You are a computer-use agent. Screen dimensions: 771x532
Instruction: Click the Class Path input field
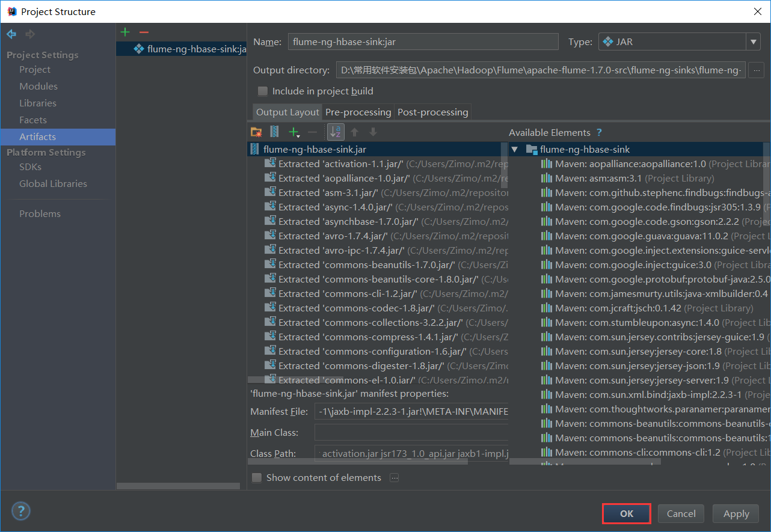click(411, 453)
